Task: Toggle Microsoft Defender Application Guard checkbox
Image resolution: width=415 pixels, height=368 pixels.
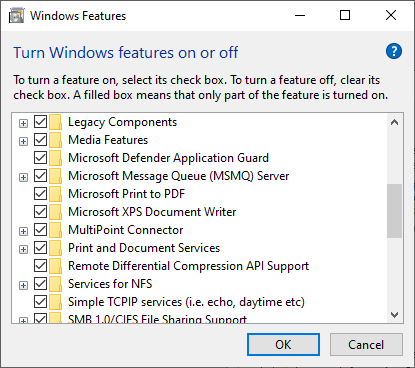Action: tap(40, 158)
